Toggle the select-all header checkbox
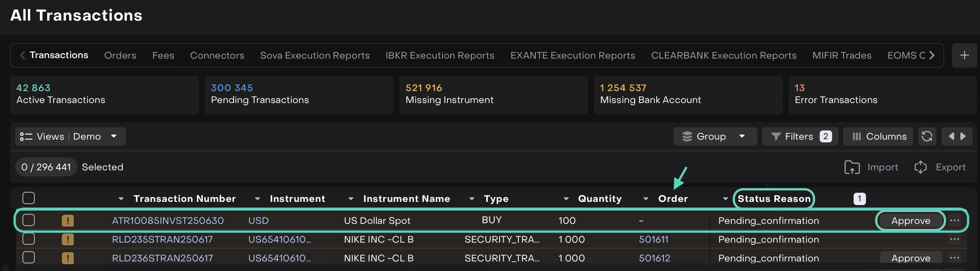Viewport: 980px width, 271px height. point(29,198)
